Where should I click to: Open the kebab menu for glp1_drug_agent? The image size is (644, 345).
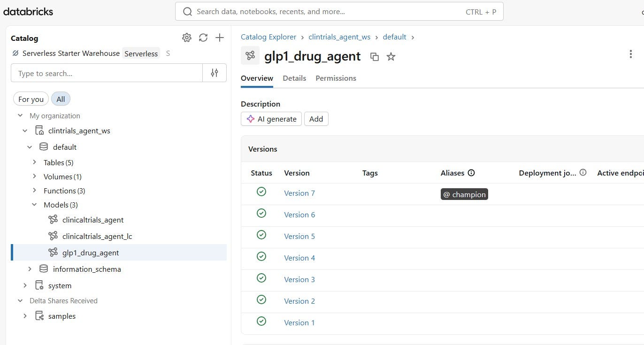point(630,54)
